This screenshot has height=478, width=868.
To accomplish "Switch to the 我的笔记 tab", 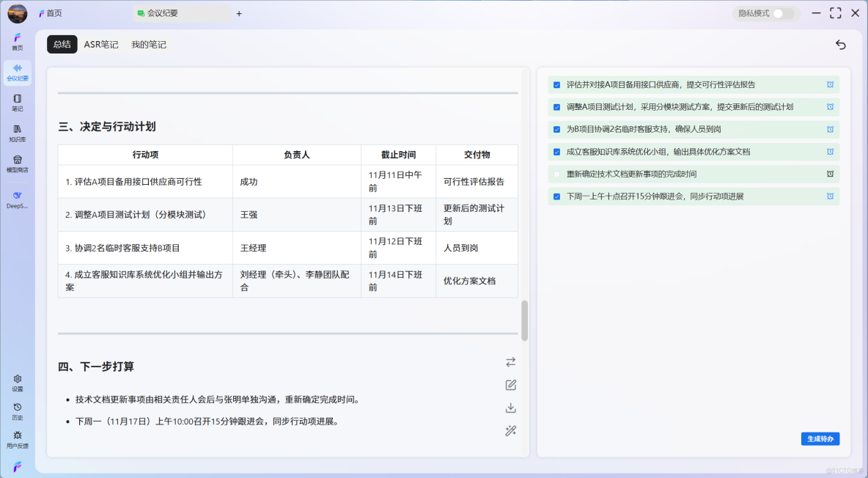I will (x=149, y=44).
